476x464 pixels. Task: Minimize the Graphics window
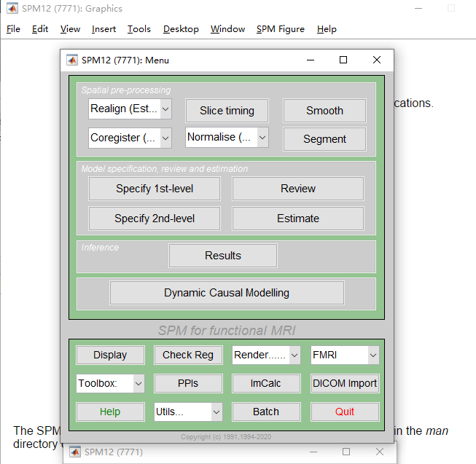click(418, 8)
